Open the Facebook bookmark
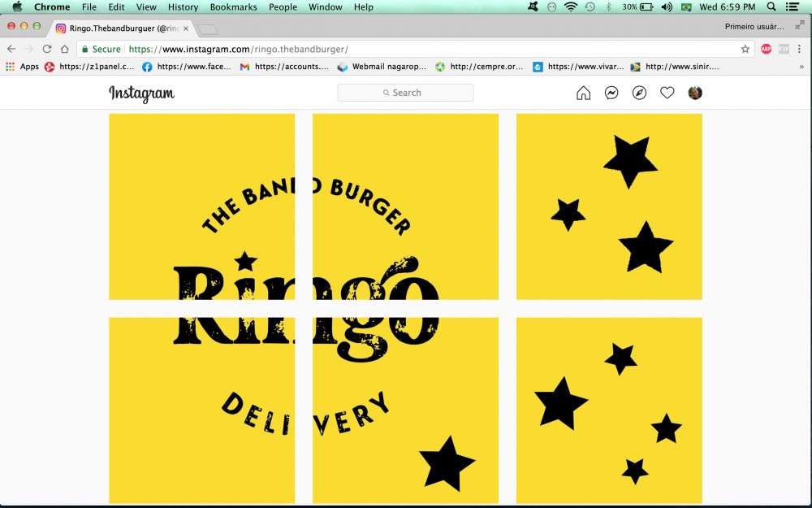812x508 pixels. coord(187,67)
